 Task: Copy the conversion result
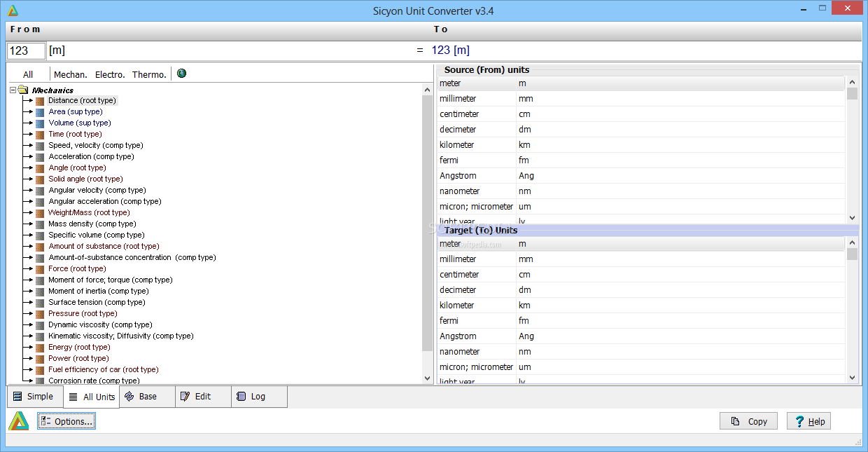coord(748,421)
